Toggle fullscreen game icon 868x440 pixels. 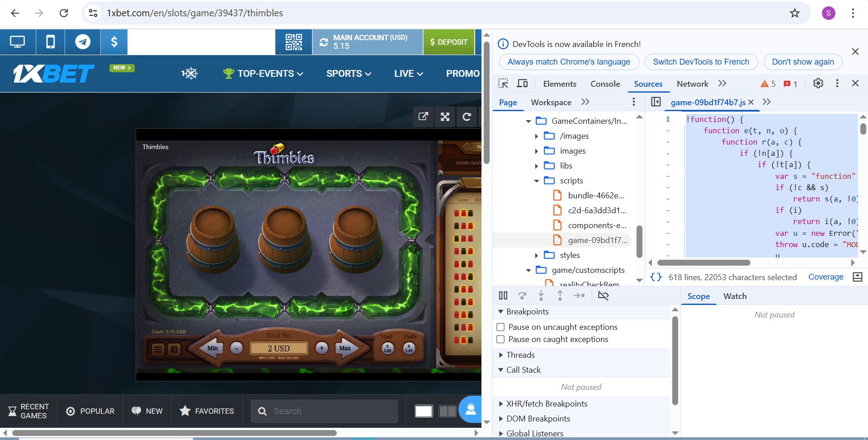coord(445,117)
